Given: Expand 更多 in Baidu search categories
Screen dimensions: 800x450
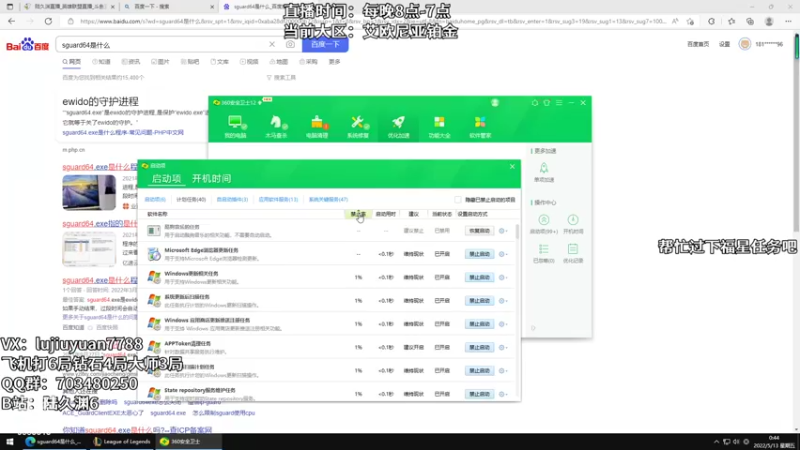Looking at the screenshot, I should pos(334,62).
